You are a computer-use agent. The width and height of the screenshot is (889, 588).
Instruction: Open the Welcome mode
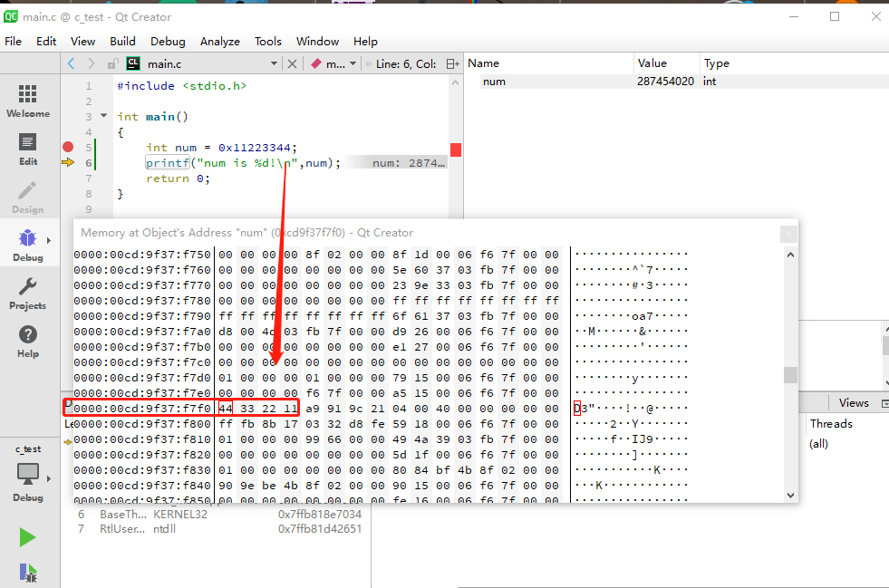[28, 101]
